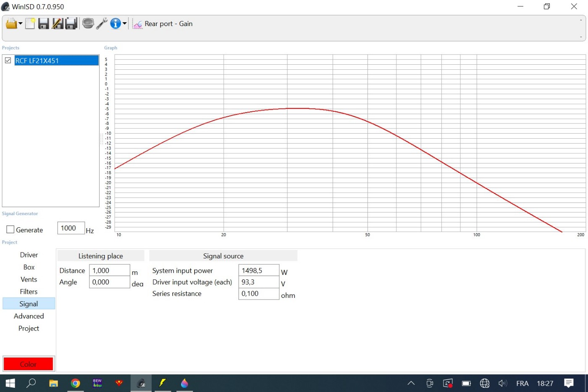Click the red Color swatch button
The image size is (588, 392).
click(29, 364)
